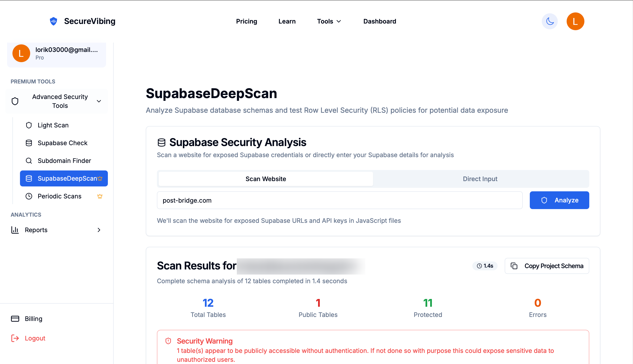Click the copy icon in Copy Project Schema
This screenshot has height=364, width=633.
(x=514, y=266)
